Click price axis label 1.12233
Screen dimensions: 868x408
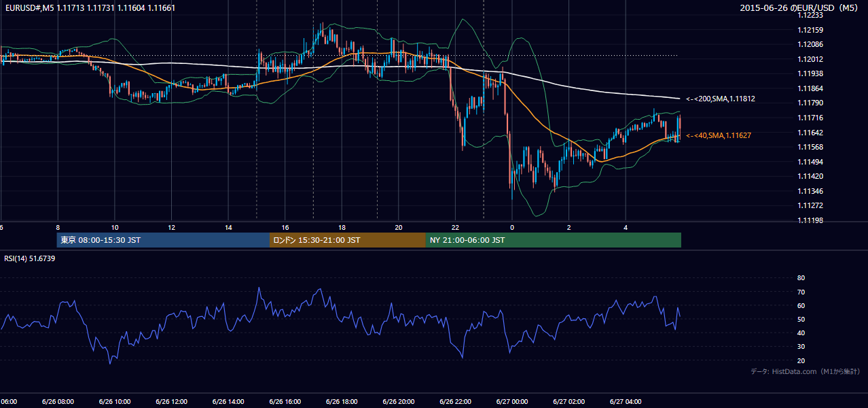[x=810, y=15]
